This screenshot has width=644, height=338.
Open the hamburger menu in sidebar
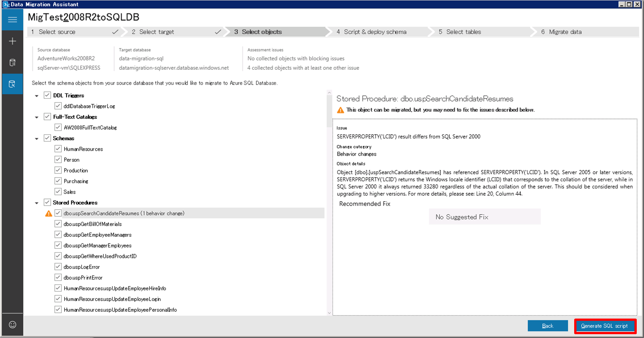point(12,19)
